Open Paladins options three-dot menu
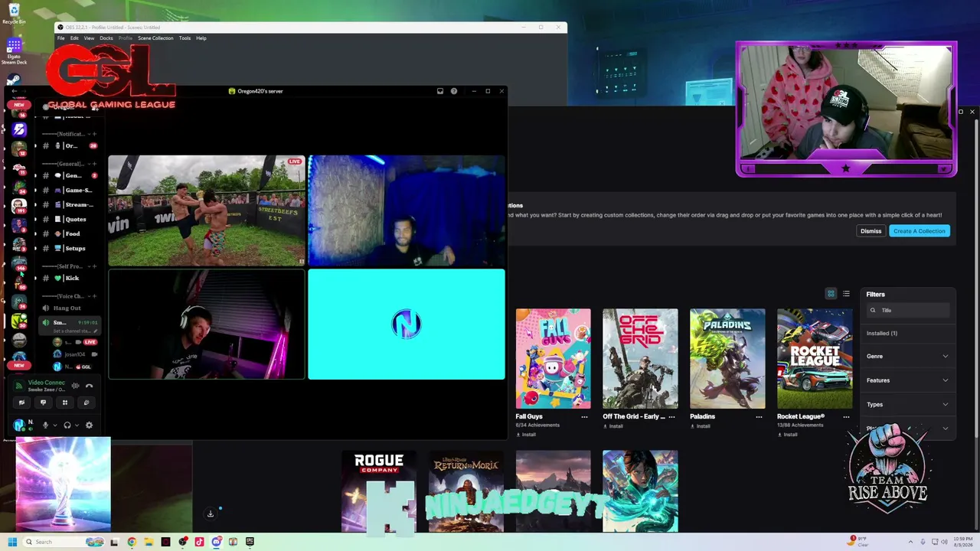The height and width of the screenshot is (551, 980). [x=759, y=417]
